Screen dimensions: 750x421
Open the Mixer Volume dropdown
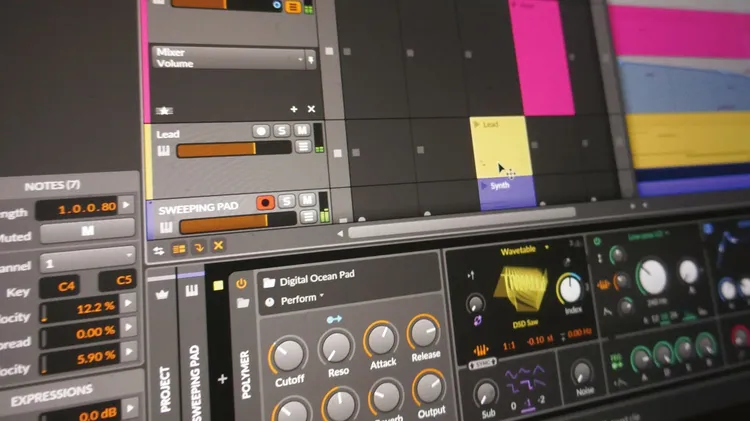[229, 58]
